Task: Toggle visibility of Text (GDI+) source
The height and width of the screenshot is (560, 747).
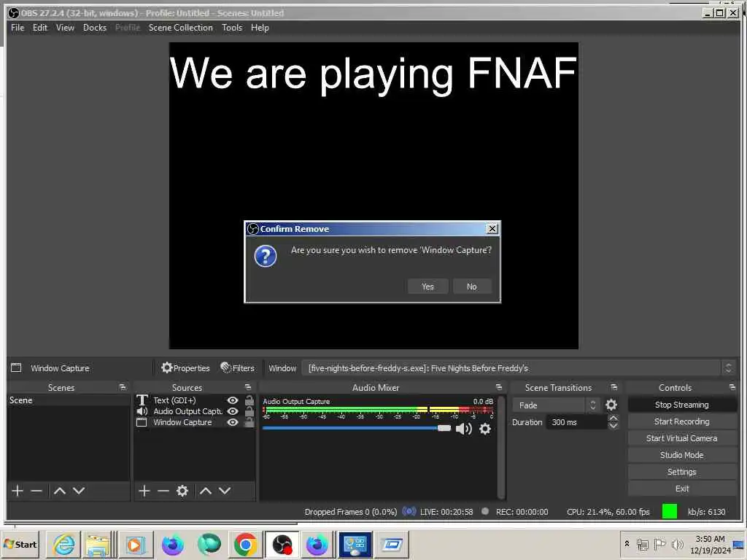Action: pyautogui.click(x=233, y=400)
